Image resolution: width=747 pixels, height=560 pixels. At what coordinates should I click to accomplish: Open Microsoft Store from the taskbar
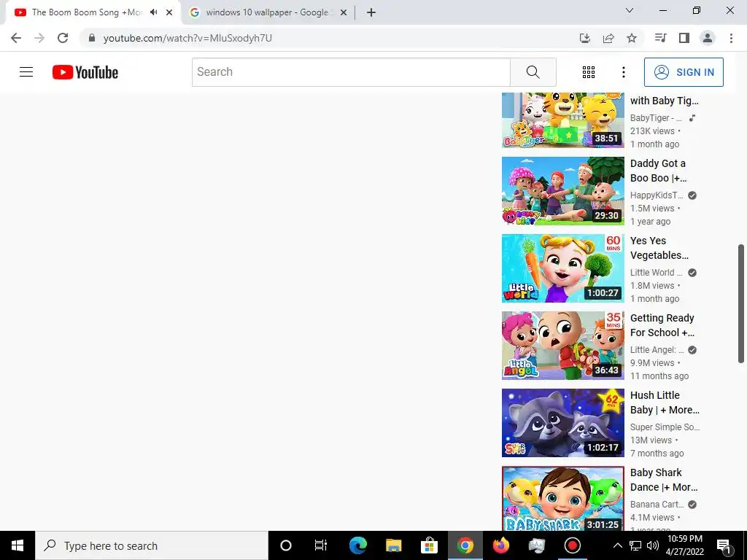[x=429, y=545]
